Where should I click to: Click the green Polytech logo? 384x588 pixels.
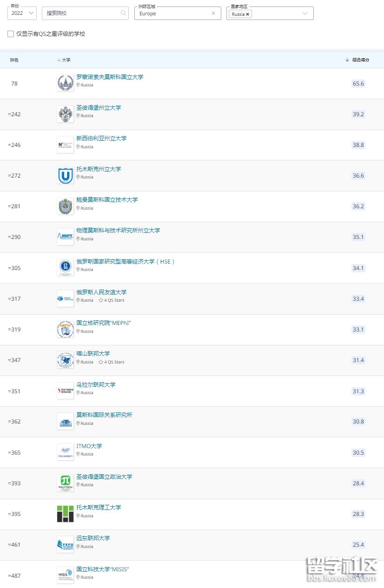[65, 483]
